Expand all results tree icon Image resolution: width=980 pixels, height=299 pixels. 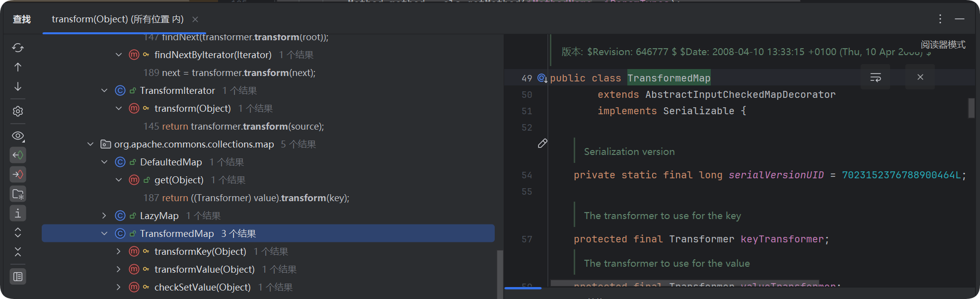coord(18,232)
